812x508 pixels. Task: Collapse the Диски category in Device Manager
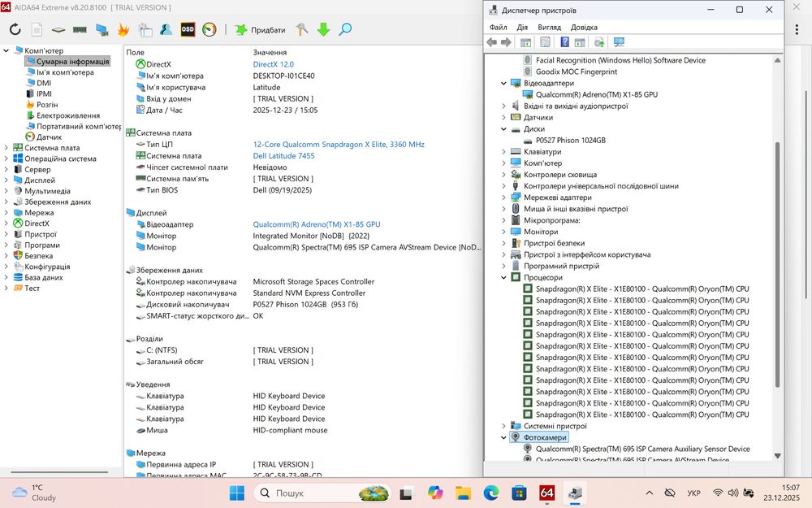[503, 128]
